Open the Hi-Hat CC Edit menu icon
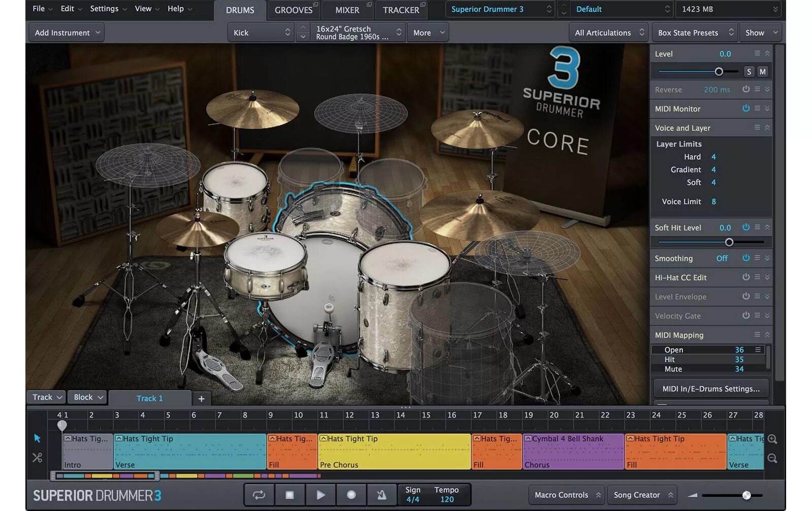Screen dimensions: 812x511 click(757, 277)
